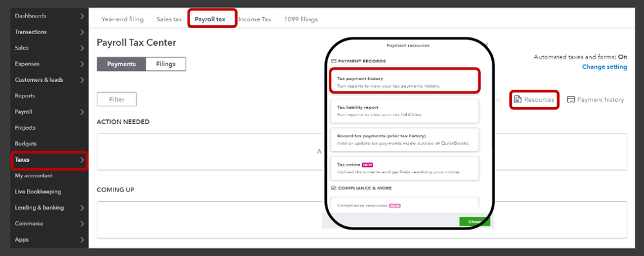644x256 pixels.
Task: Expand the Dashboards sidebar chevron
Action: [82, 16]
